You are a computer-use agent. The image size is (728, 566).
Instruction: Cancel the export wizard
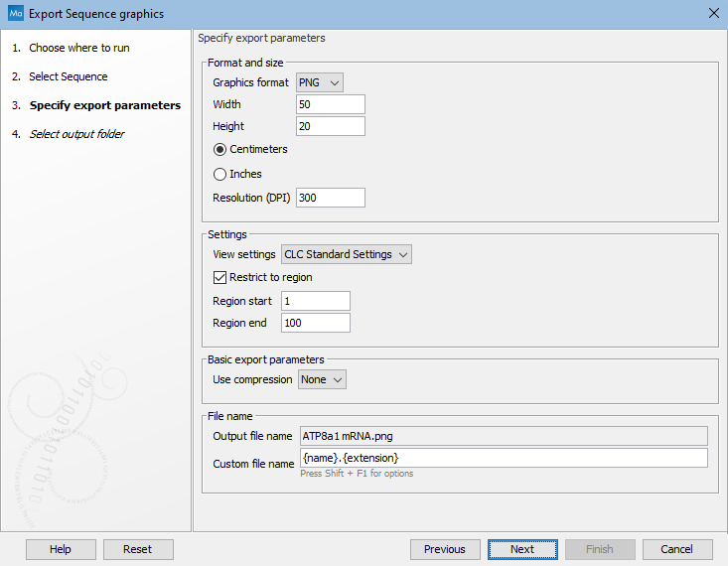tap(676, 549)
